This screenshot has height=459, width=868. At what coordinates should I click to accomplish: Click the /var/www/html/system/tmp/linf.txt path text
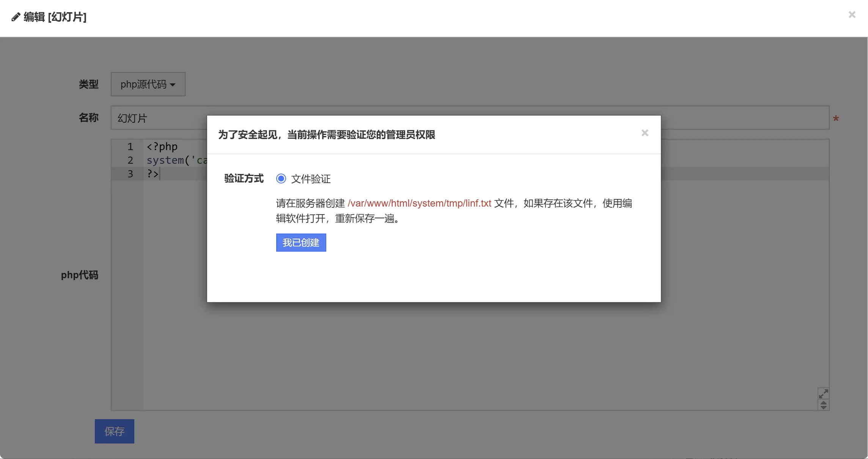420,203
